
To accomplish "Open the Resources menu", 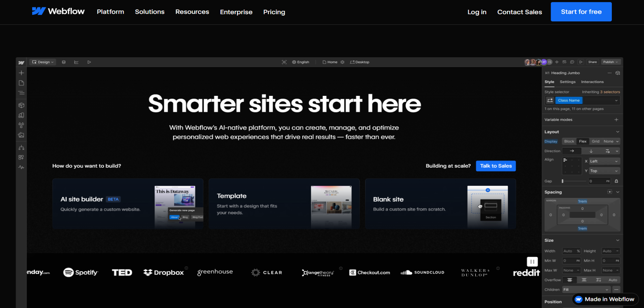I will coord(192,12).
